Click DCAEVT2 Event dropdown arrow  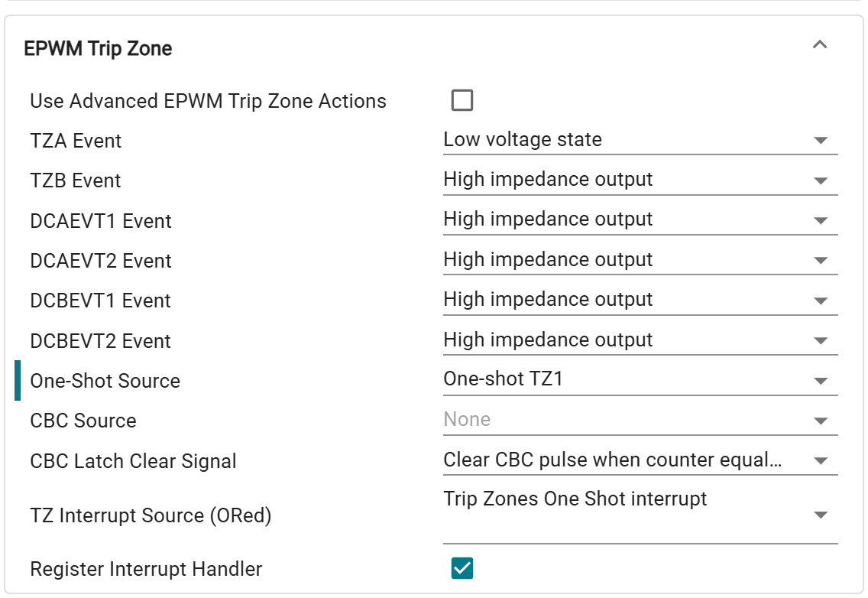[x=821, y=261]
